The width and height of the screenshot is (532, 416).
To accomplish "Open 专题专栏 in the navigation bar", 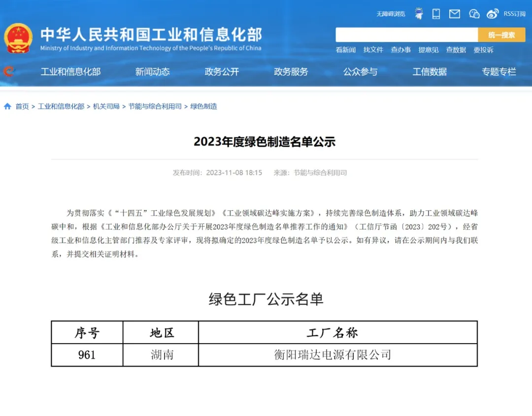I will coord(499,72).
